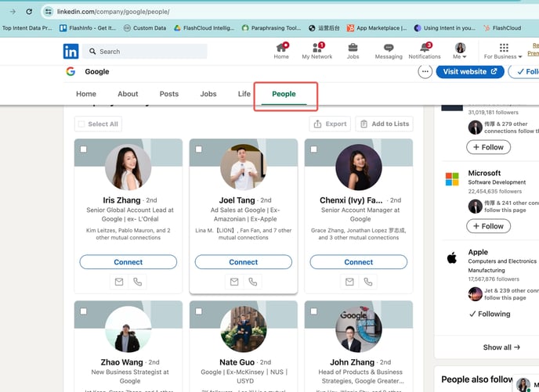This screenshot has height=392, width=539.
Task: Check the Select All checkbox
Action: (x=81, y=124)
